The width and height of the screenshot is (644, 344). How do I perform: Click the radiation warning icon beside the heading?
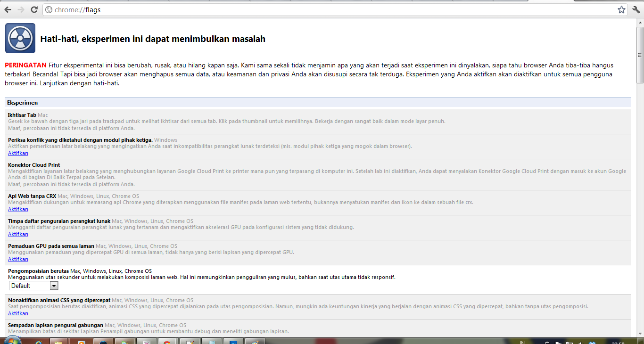click(20, 38)
